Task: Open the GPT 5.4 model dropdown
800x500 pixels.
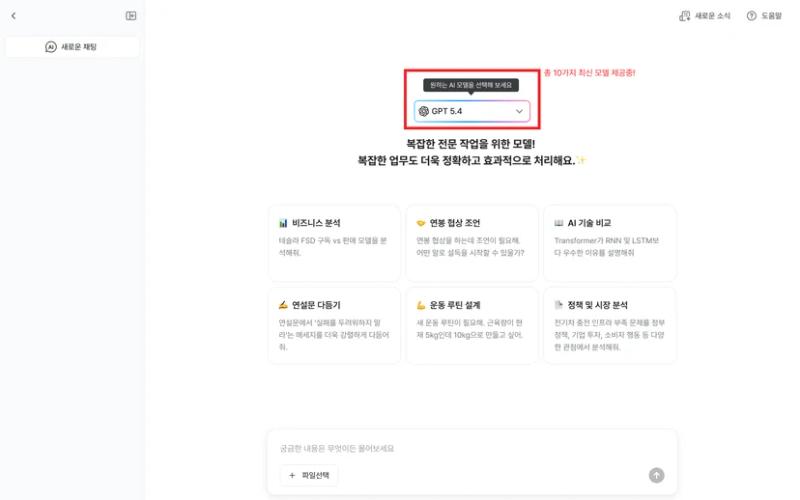Action: [472, 111]
